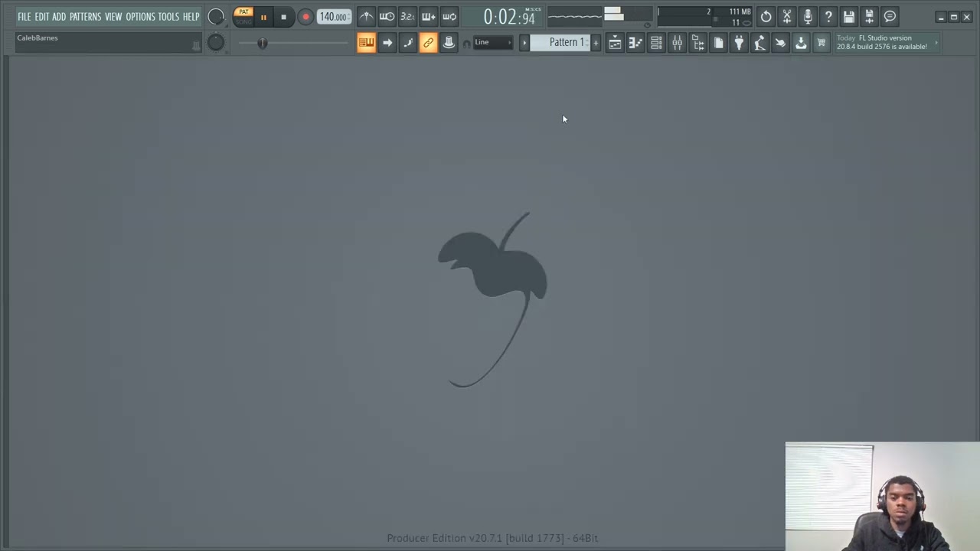Open the Playlist window

click(615, 43)
